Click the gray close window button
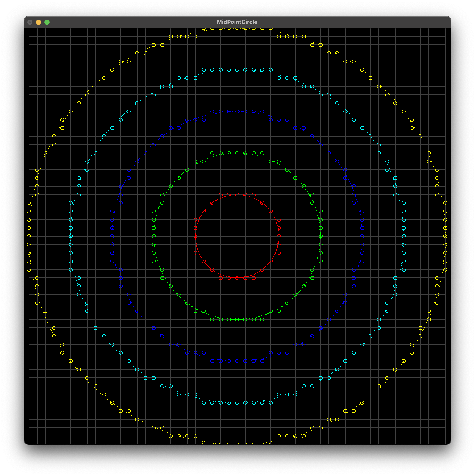This screenshot has width=475, height=476. click(x=30, y=22)
